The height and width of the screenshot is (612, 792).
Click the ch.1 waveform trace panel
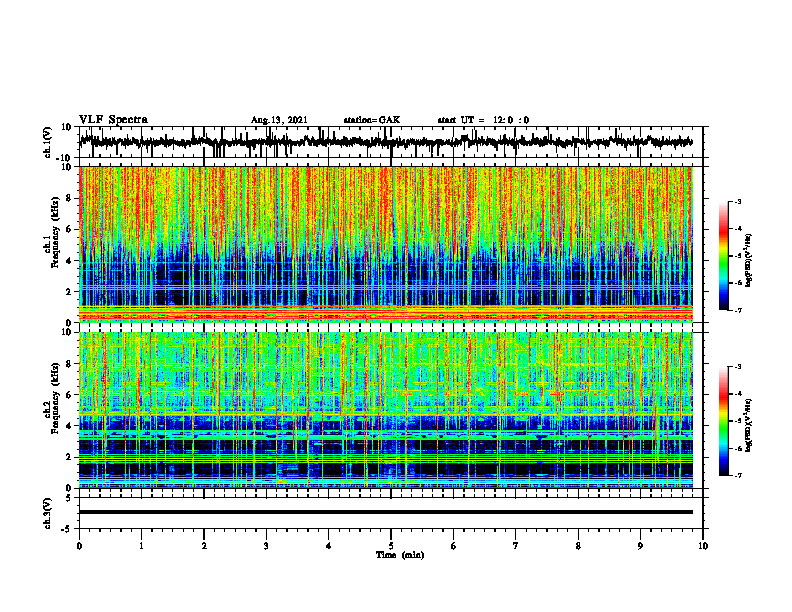point(391,142)
